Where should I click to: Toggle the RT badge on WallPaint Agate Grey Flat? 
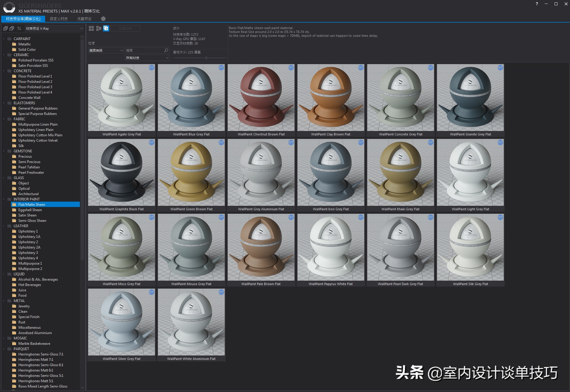(x=152, y=68)
